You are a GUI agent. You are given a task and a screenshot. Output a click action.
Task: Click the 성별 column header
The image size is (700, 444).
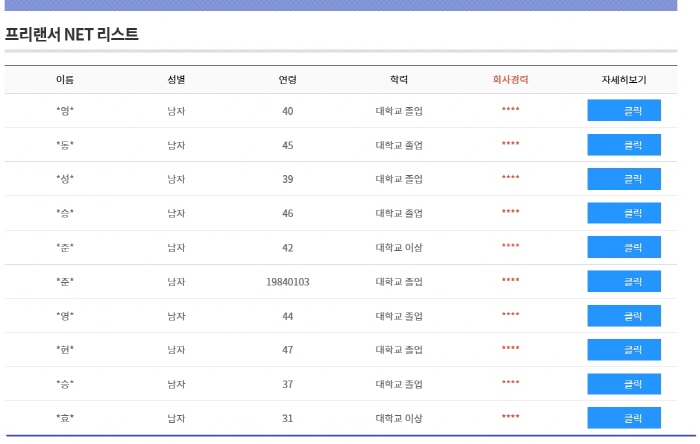coord(176,80)
